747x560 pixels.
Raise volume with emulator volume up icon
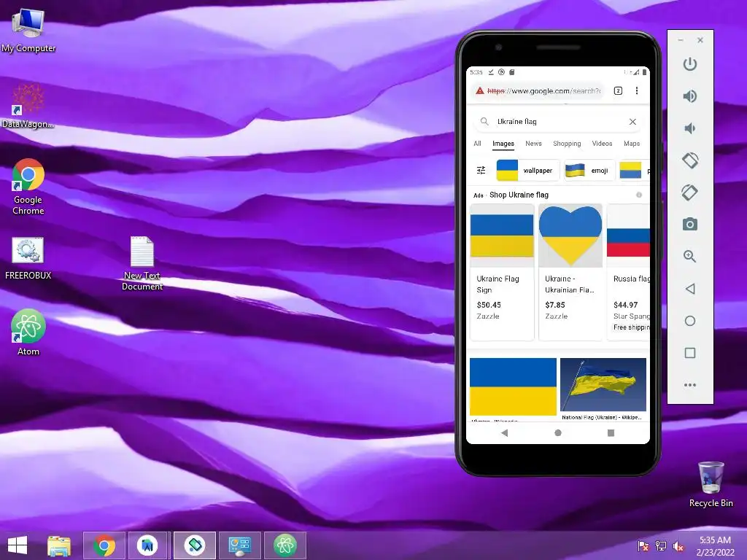coord(690,96)
